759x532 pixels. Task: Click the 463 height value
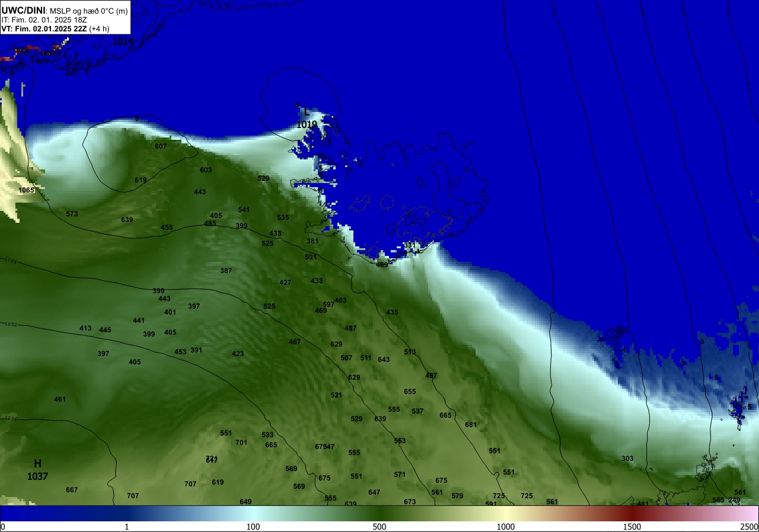pyautogui.click(x=340, y=300)
